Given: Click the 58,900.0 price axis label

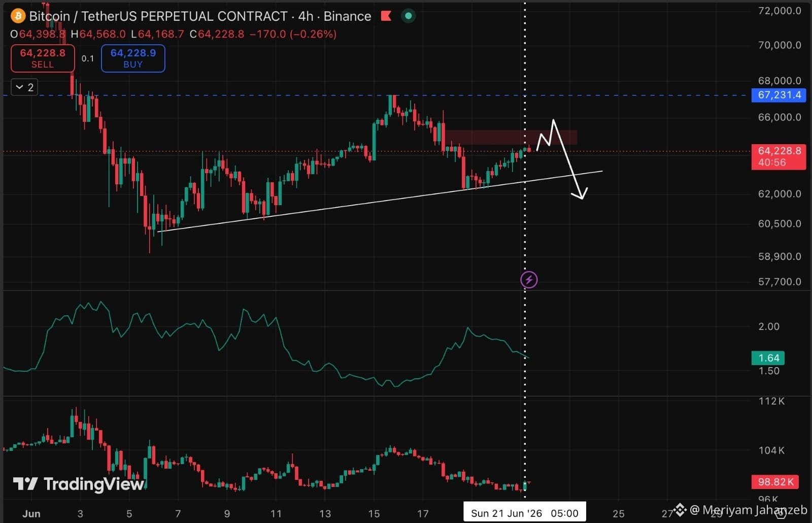Looking at the screenshot, I should click(780, 256).
